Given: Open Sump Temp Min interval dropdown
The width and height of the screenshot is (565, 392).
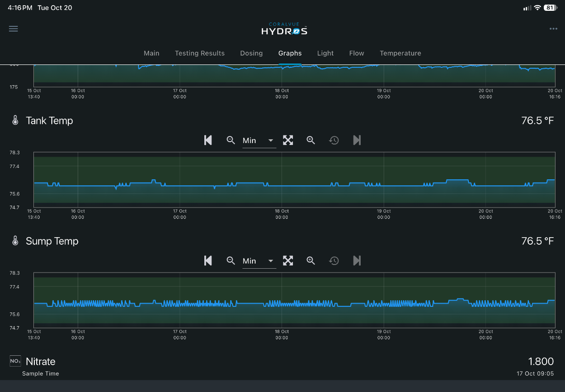Looking at the screenshot, I should [x=259, y=261].
